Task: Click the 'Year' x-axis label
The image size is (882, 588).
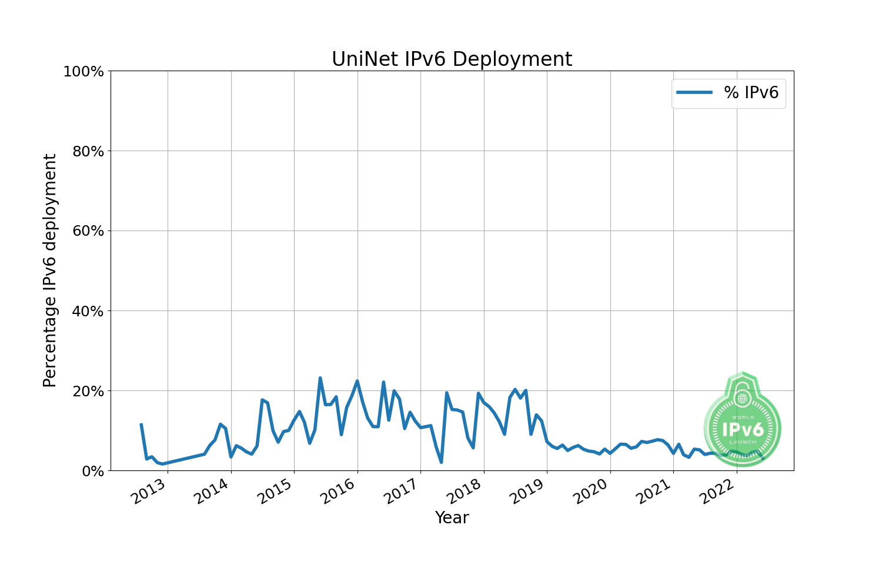Action: coord(452,517)
